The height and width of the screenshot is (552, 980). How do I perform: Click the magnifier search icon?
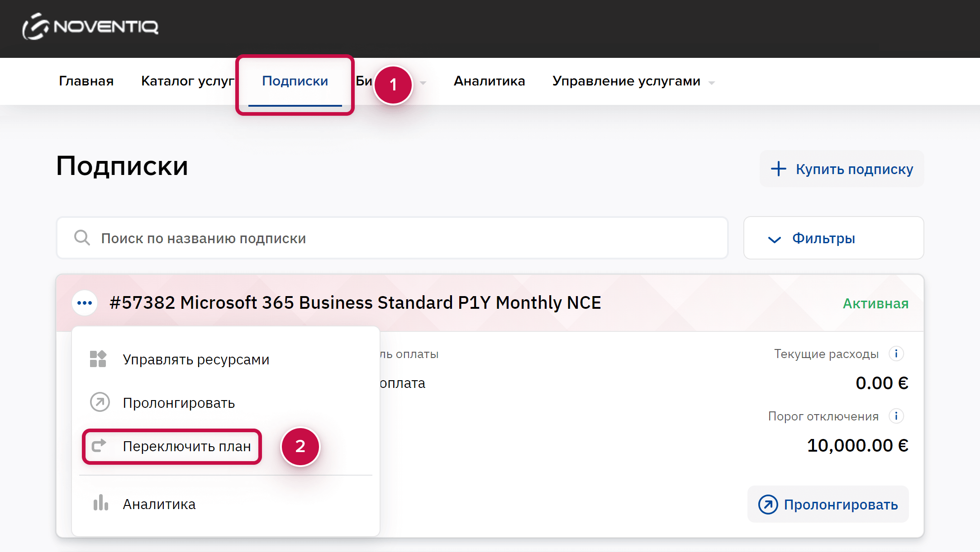coord(82,238)
